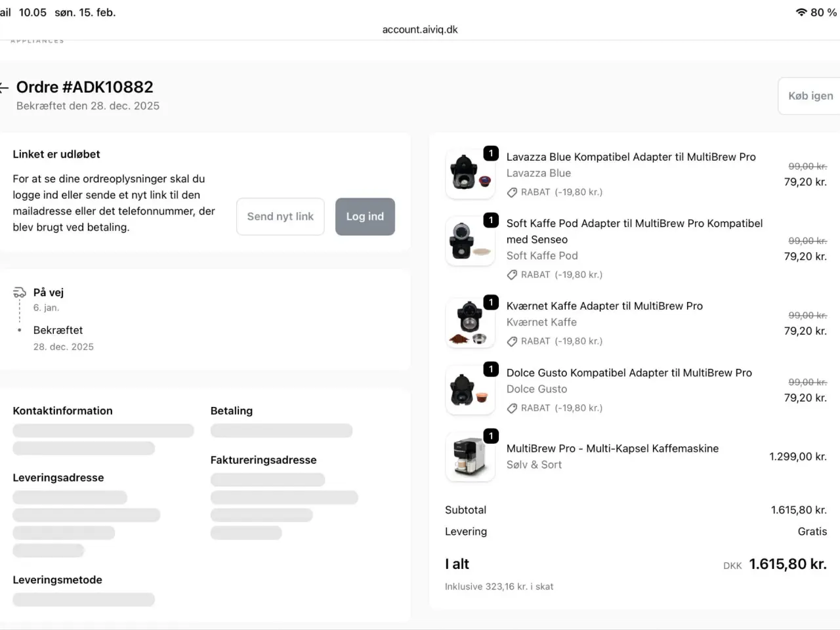Click the quantity badge on the Lavazza Blue adapter

point(491,153)
